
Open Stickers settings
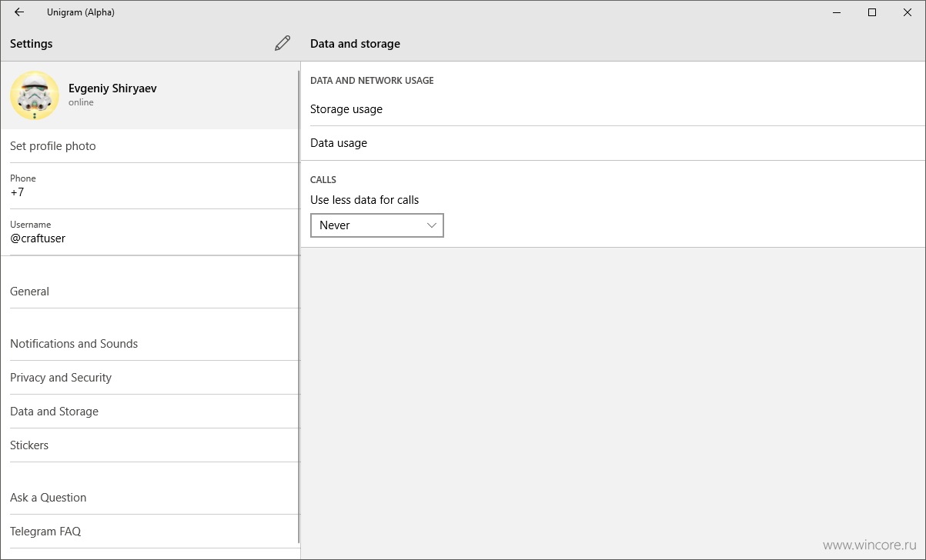150,445
